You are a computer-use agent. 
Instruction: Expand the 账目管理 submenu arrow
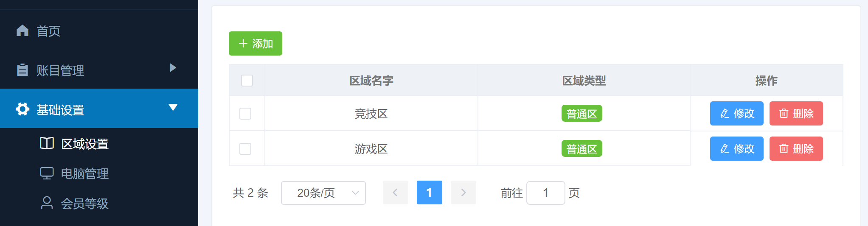(173, 68)
